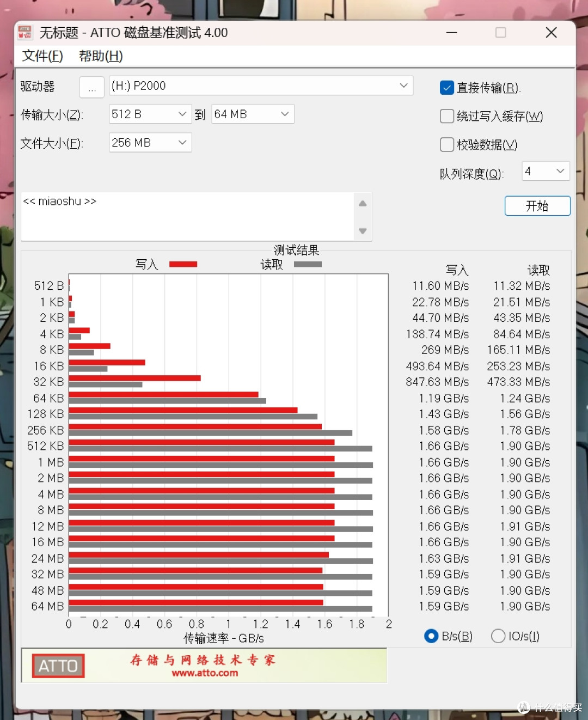
Task: Click the 48 MB row label in chart
Action: tap(47, 590)
